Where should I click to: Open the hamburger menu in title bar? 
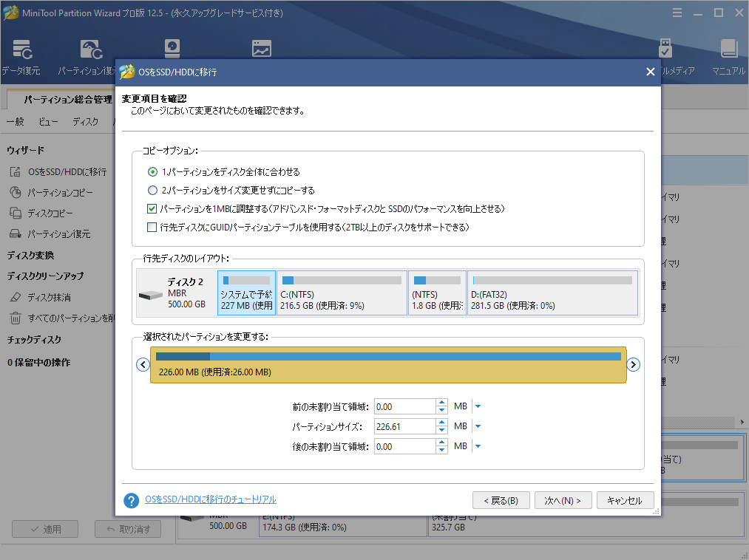[677, 13]
